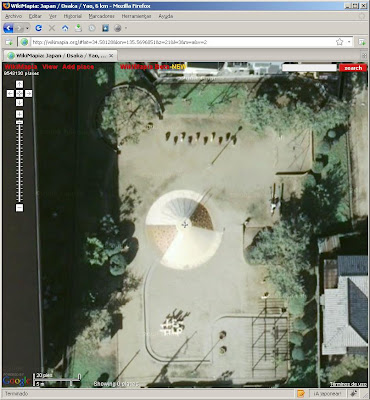This screenshot has width=370, height=400.
Task: Click the WikiMapia logo link
Action: (21, 67)
